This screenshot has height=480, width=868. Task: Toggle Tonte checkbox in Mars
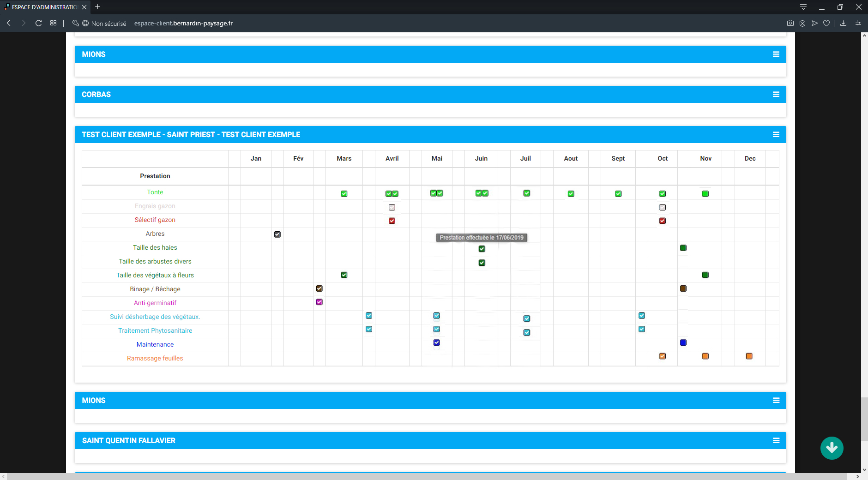pos(344,194)
